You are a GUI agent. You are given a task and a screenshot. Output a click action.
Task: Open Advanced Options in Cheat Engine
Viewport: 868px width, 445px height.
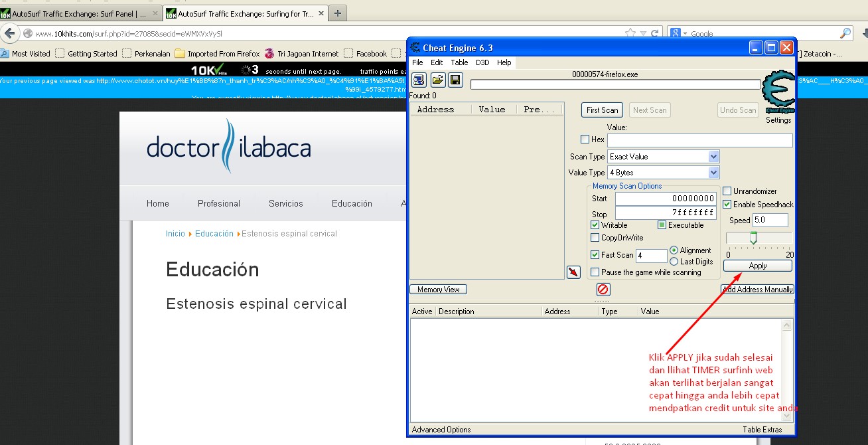[441, 430]
